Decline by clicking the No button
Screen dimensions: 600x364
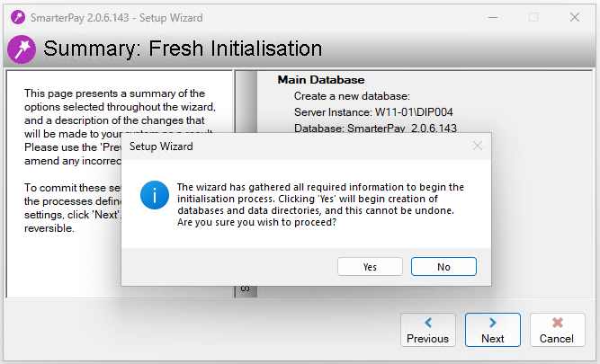[x=443, y=267]
